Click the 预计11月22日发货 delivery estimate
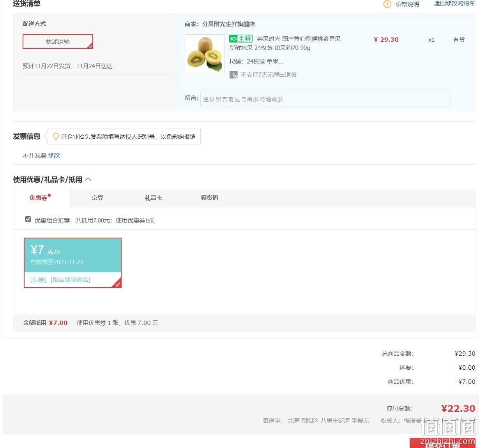Image resolution: width=479 pixels, height=448 pixels. [x=67, y=66]
